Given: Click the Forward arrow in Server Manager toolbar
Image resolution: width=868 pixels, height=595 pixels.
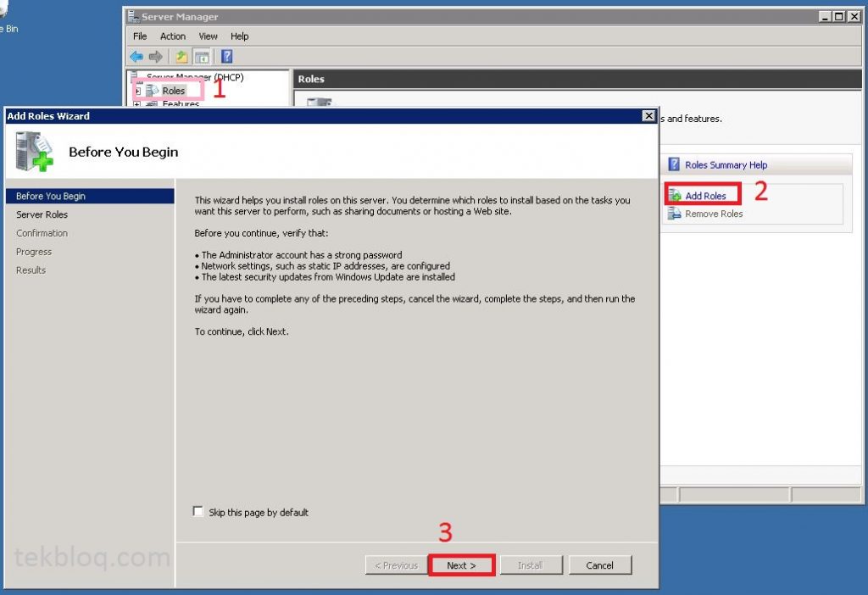Looking at the screenshot, I should [156, 57].
